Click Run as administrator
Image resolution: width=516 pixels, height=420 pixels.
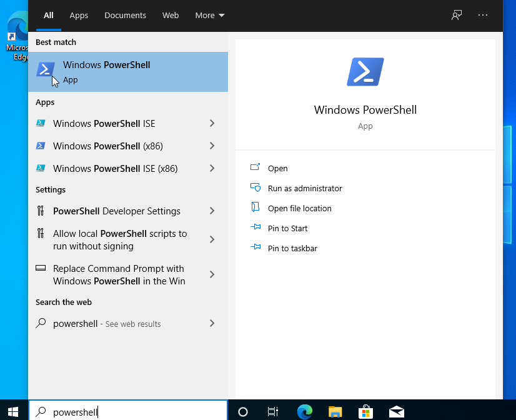pyautogui.click(x=305, y=188)
